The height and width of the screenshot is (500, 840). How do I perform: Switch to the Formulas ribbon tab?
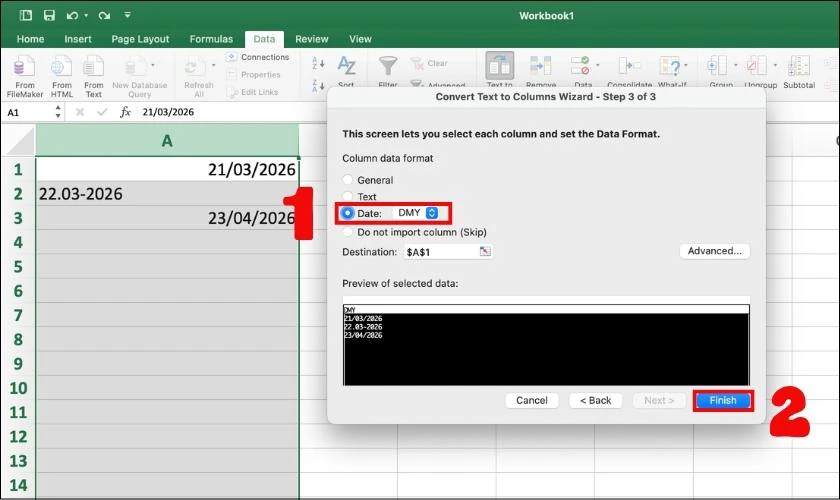coord(211,39)
